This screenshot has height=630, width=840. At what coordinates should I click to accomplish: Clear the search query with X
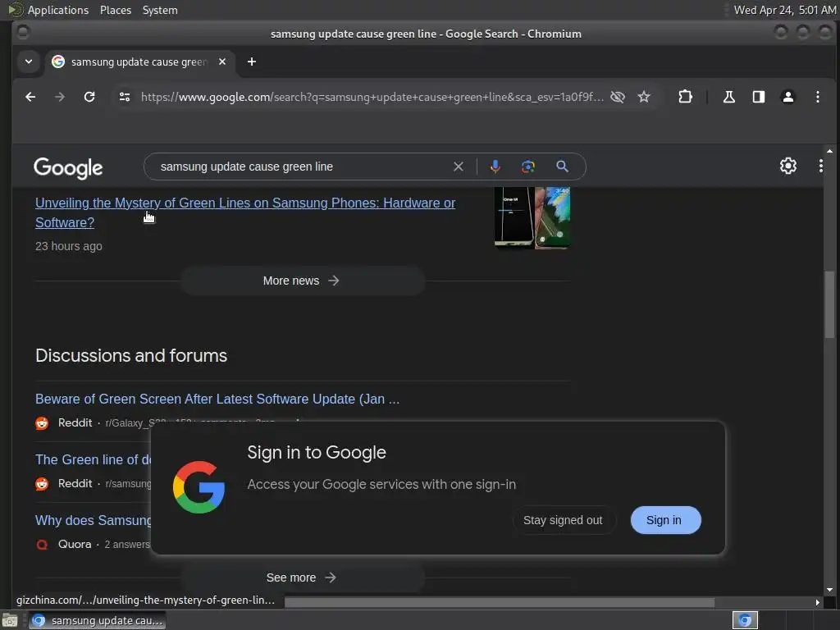pyautogui.click(x=459, y=167)
